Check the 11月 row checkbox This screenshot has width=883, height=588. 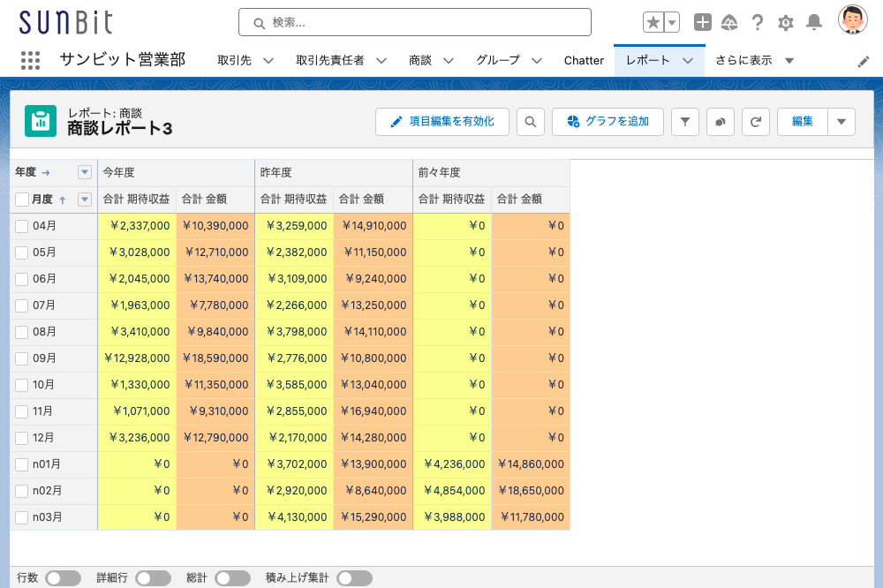tap(21, 411)
